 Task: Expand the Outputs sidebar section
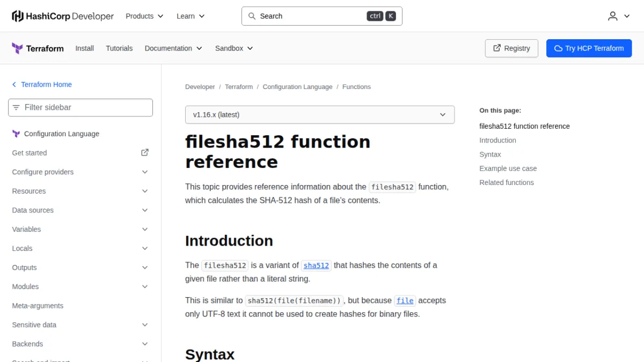pos(80,268)
